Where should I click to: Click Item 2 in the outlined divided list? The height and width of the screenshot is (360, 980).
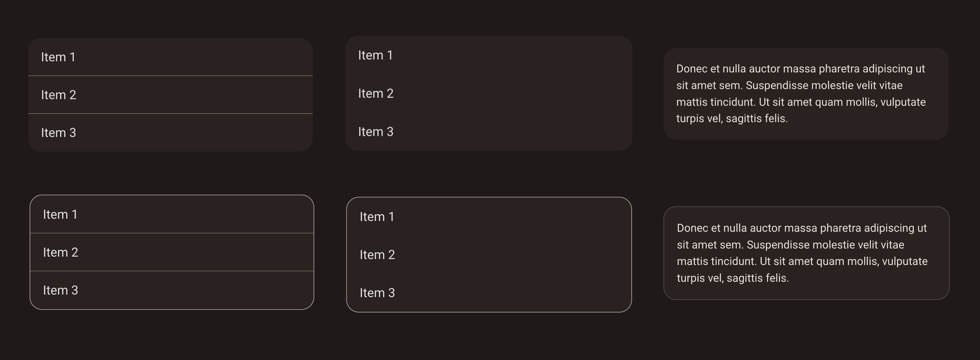point(60,252)
